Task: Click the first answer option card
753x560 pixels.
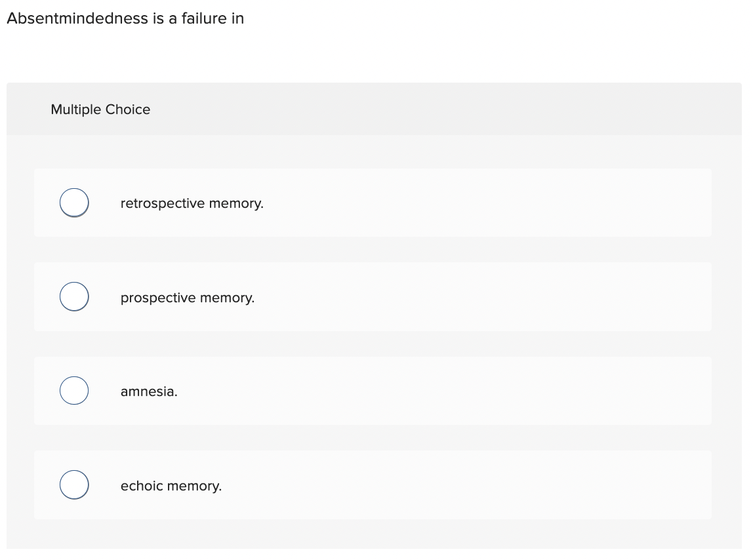Action: point(373,203)
